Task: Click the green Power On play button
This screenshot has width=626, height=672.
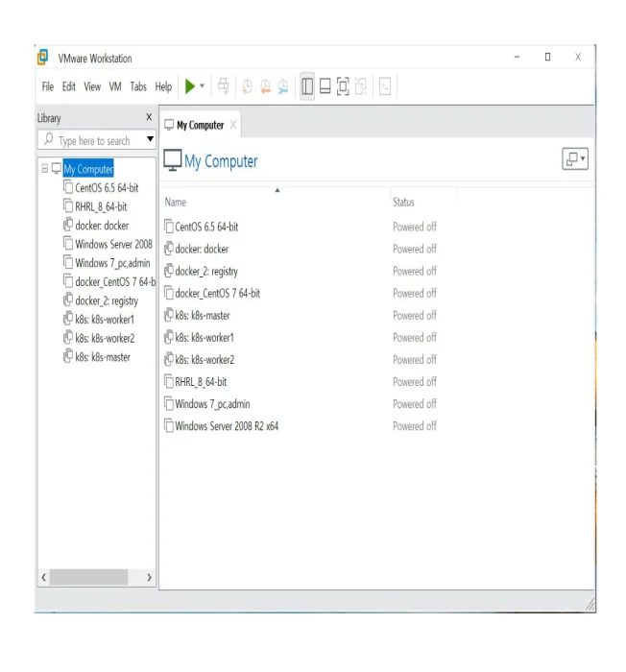Action: coord(190,86)
